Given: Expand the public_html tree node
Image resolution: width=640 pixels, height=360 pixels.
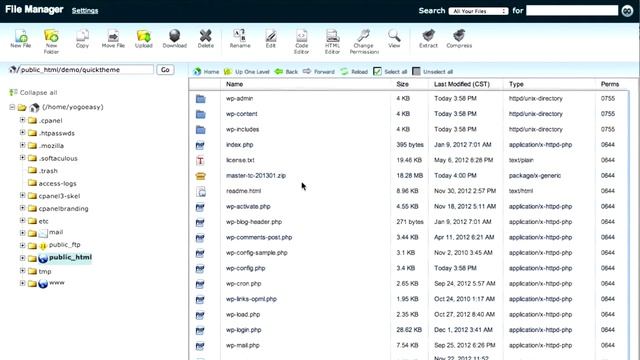Looking at the screenshot, I should [22, 258].
